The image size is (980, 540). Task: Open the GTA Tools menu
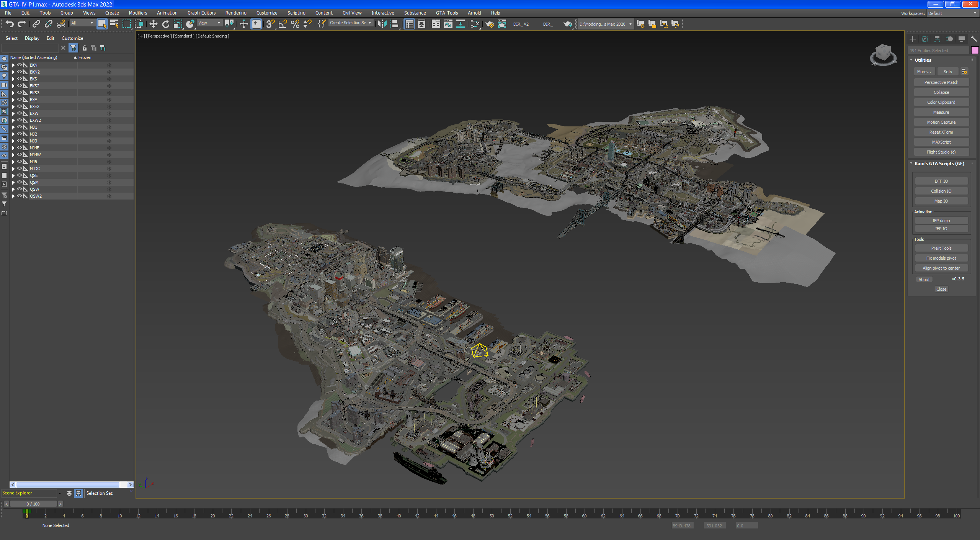(x=446, y=13)
